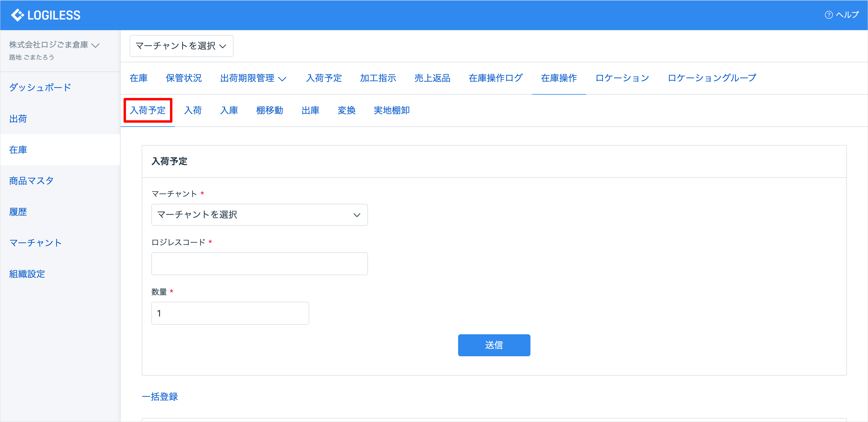This screenshot has height=422, width=868.
Task: Switch to the 変換 sub-tab
Action: pyautogui.click(x=346, y=111)
